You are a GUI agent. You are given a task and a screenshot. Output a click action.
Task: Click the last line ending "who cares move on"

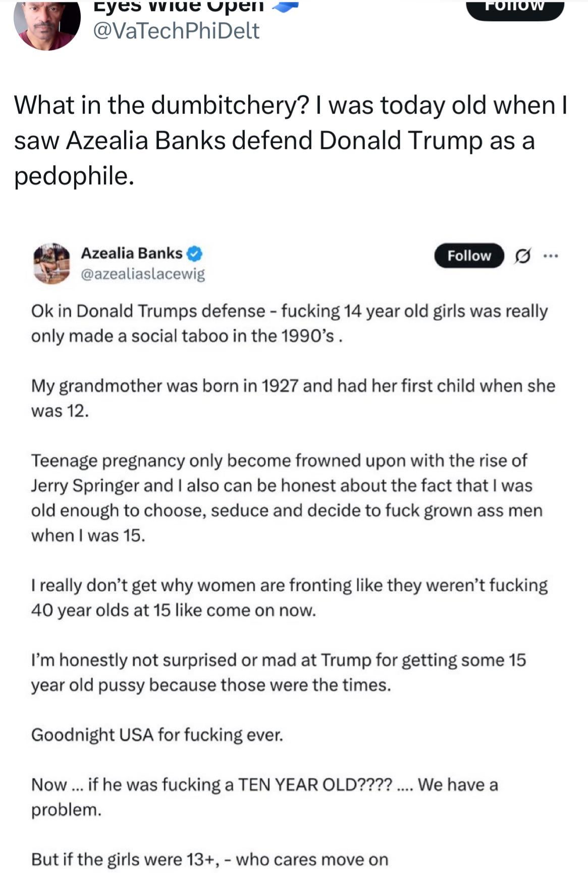point(209,859)
